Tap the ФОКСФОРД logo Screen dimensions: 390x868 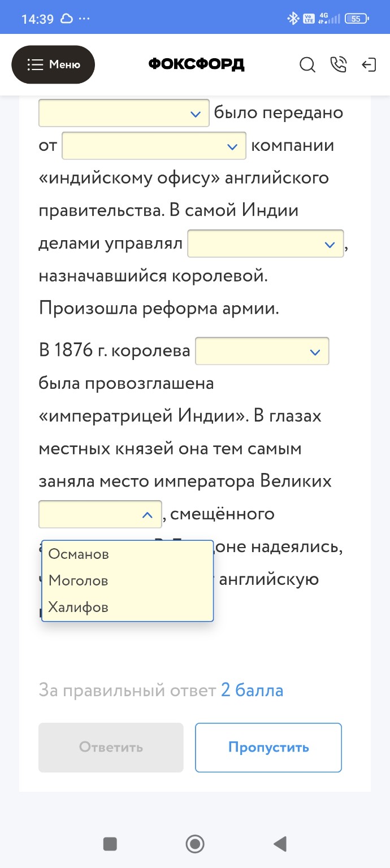[x=195, y=64]
